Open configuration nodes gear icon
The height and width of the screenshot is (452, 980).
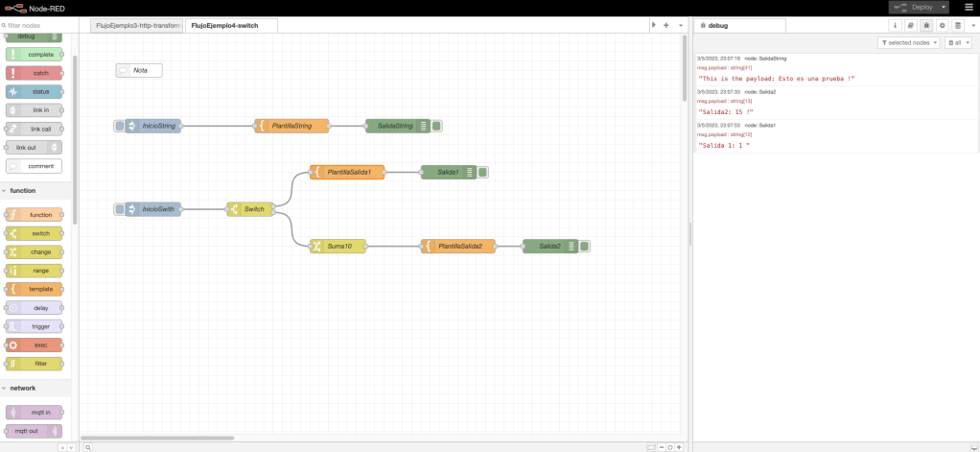942,25
